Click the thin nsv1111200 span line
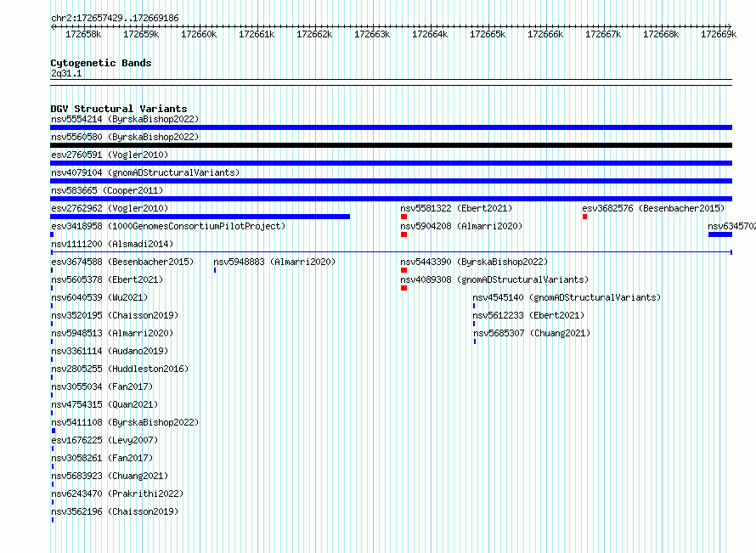Viewport: 756px width, 553px height. [391, 252]
